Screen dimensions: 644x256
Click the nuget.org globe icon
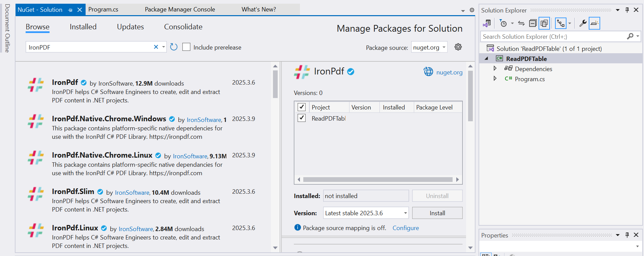click(428, 71)
